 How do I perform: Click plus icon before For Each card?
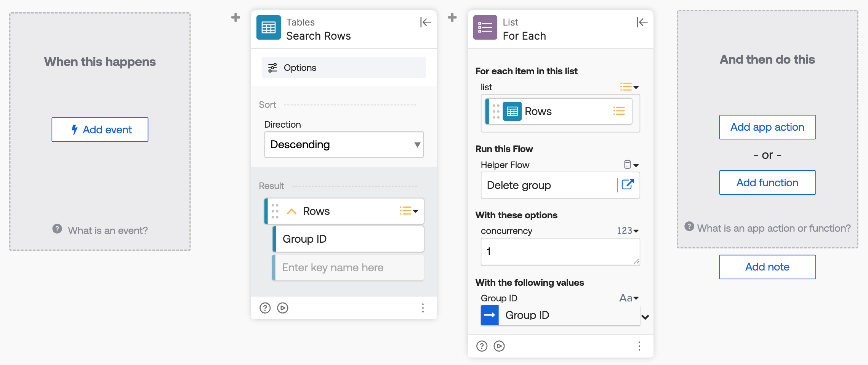click(452, 17)
